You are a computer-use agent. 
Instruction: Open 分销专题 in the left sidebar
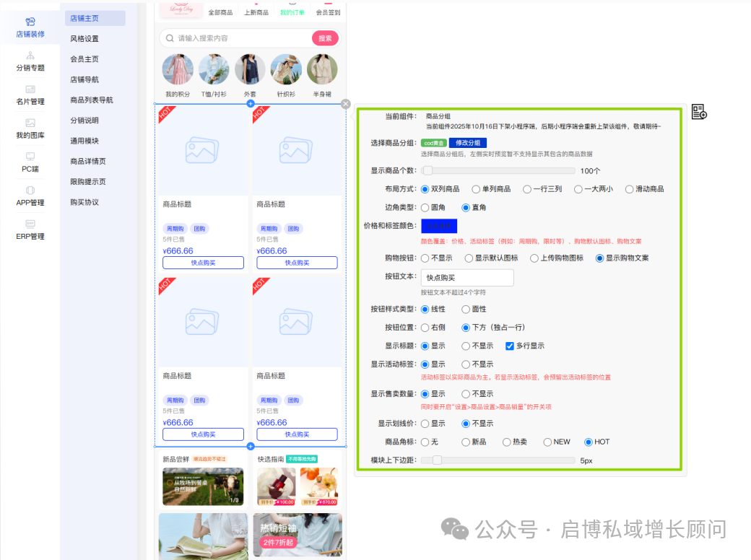[x=30, y=56]
